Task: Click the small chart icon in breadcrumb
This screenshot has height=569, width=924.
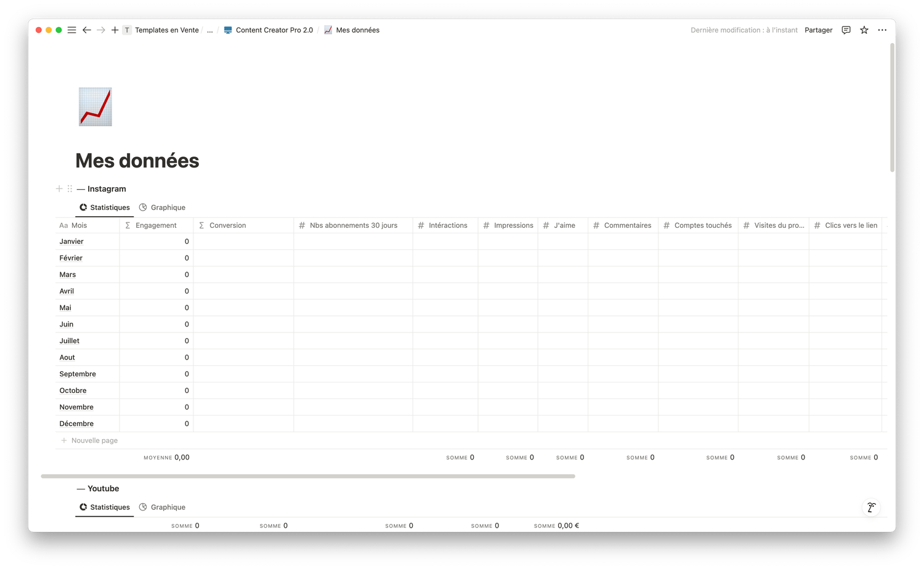Action: click(328, 30)
